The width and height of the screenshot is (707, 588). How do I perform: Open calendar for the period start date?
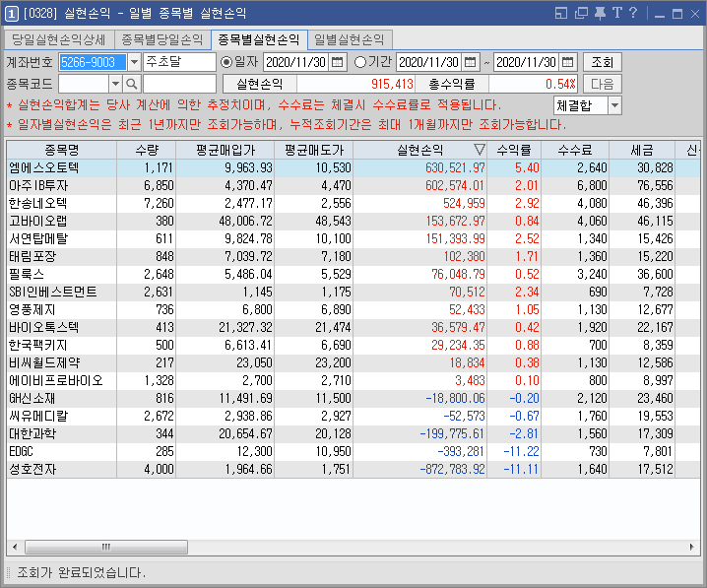point(471,62)
